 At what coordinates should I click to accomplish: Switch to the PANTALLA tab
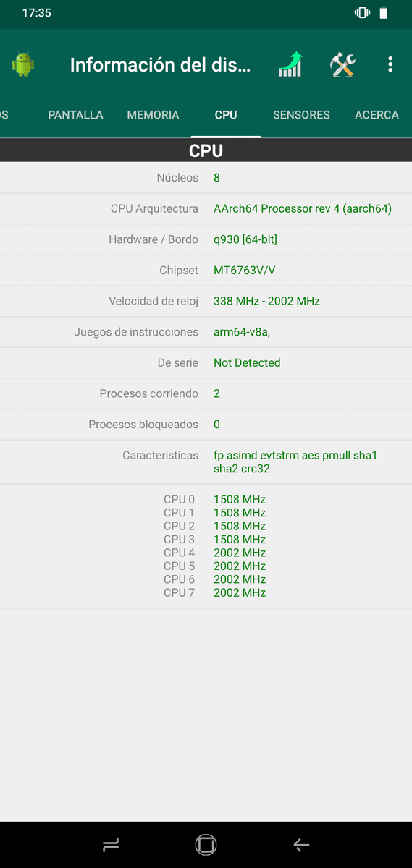[75, 115]
